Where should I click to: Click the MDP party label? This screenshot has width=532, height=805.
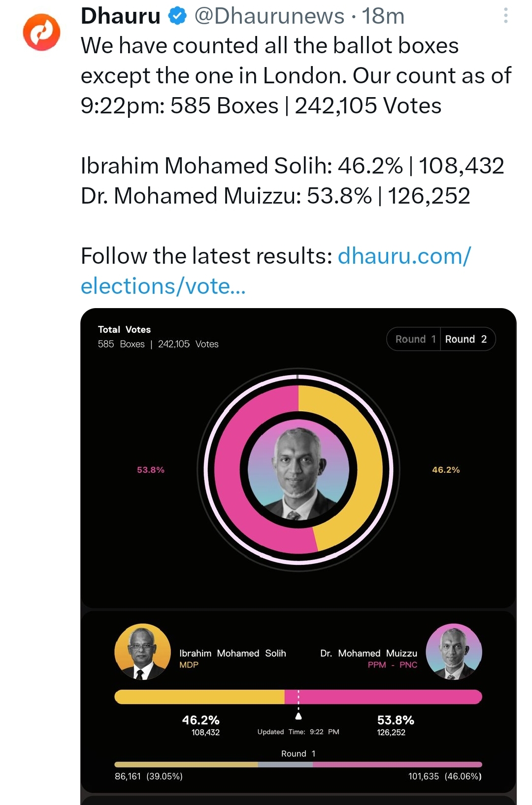(x=189, y=665)
